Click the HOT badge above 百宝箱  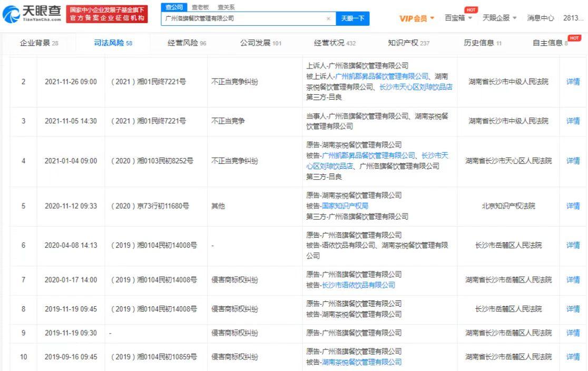pyautogui.click(x=471, y=9)
